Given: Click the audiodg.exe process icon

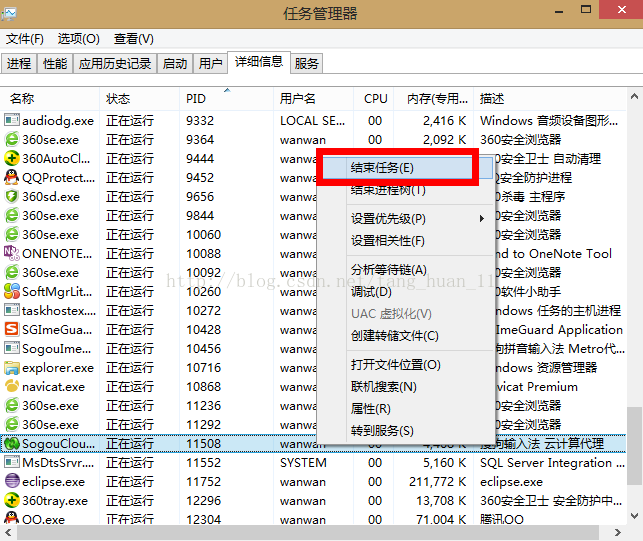Looking at the screenshot, I should pyautogui.click(x=11, y=120).
